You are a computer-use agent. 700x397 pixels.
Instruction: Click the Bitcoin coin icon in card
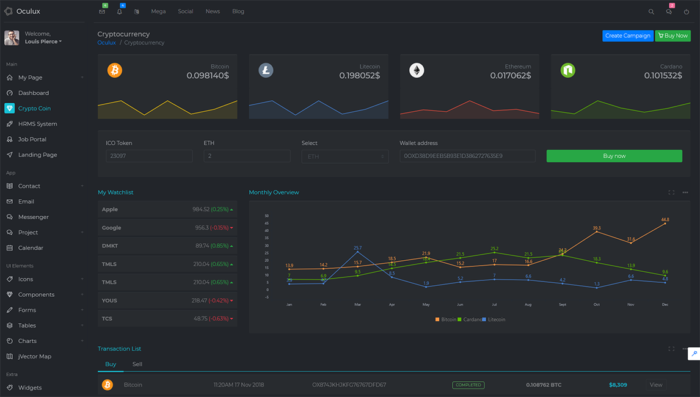click(115, 70)
